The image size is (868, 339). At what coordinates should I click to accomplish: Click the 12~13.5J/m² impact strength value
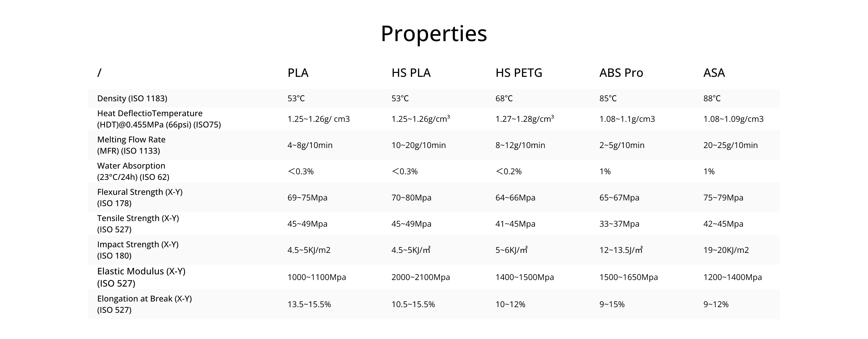click(x=621, y=250)
